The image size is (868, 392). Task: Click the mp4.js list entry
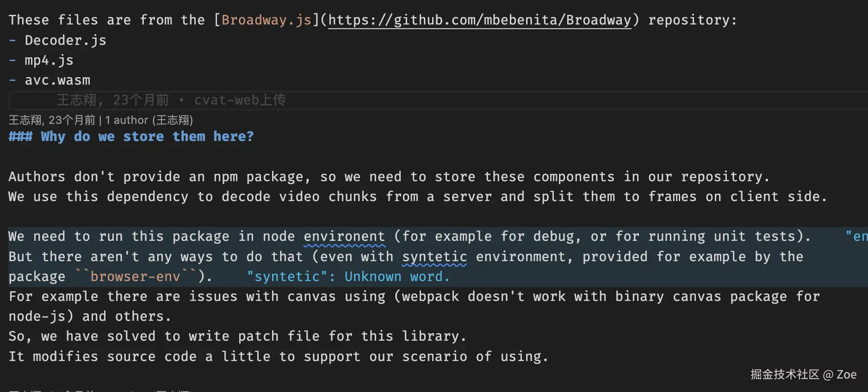coord(49,60)
